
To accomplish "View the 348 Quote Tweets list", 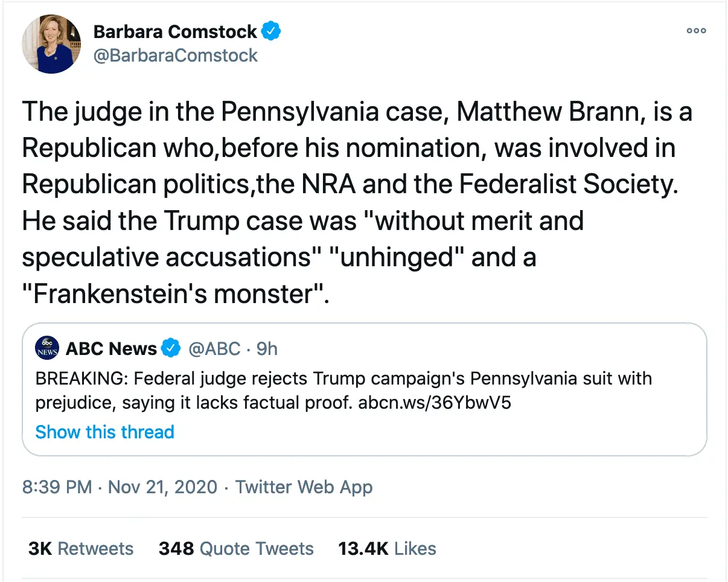I will tap(236, 548).
